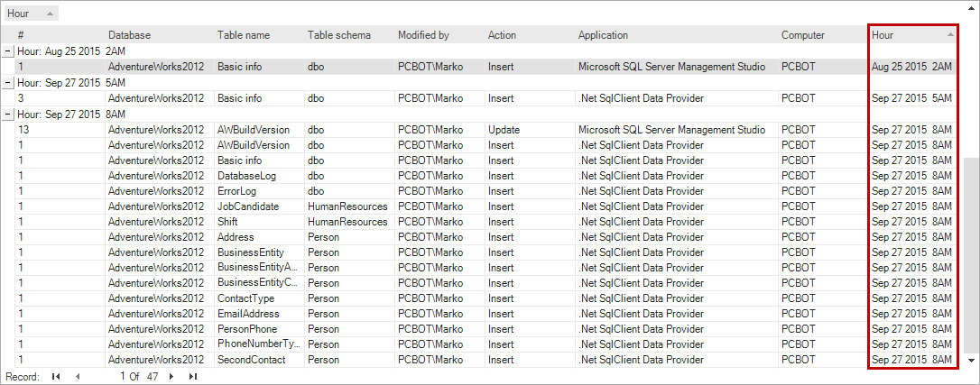Sort by Action column header
The height and width of the screenshot is (385, 980).
coord(502,35)
